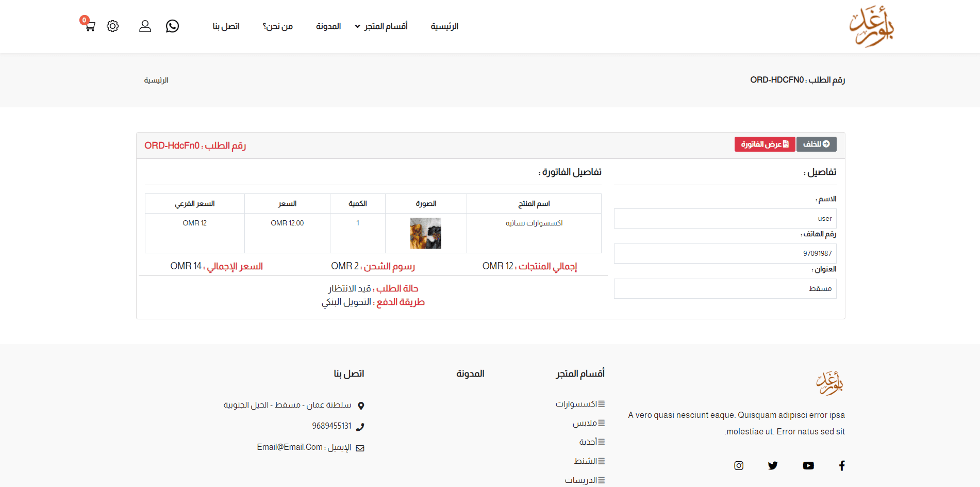Expand the أقسام المتجر dropdown menu

[x=381, y=26]
